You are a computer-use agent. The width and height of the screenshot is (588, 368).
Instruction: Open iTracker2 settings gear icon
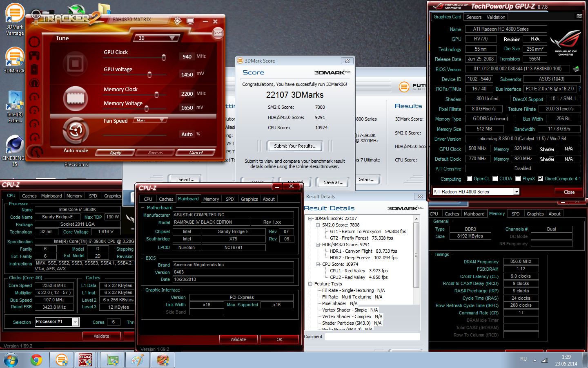(x=178, y=21)
